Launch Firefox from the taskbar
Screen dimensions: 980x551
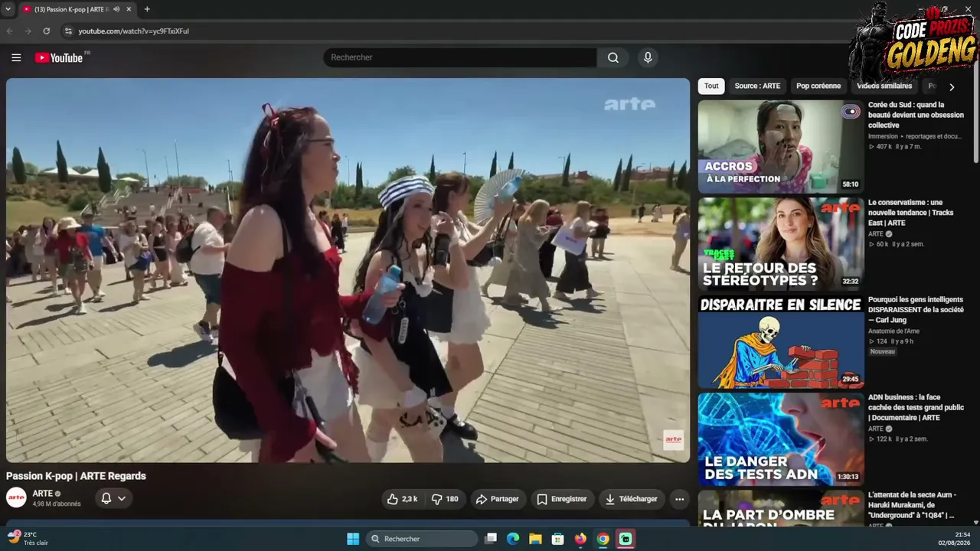click(x=580, y=539)
